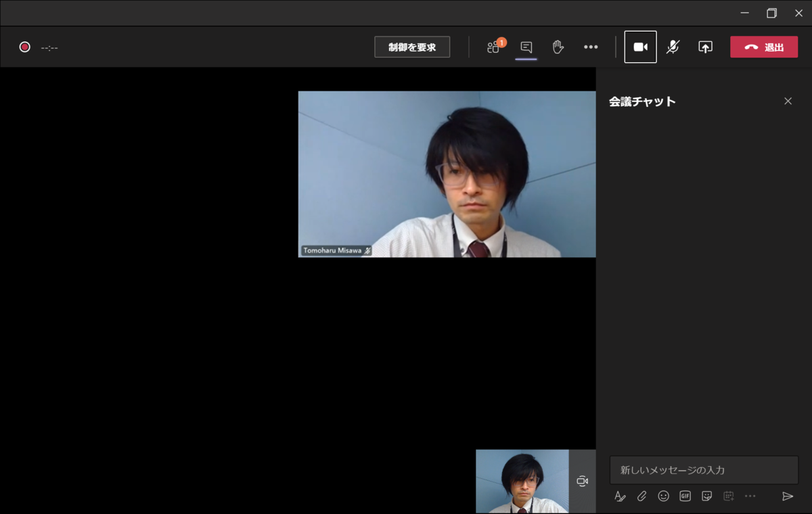Screen dimensions: 812x514
Task: Leave the meeting with the 退出 button
Action: 763,47
